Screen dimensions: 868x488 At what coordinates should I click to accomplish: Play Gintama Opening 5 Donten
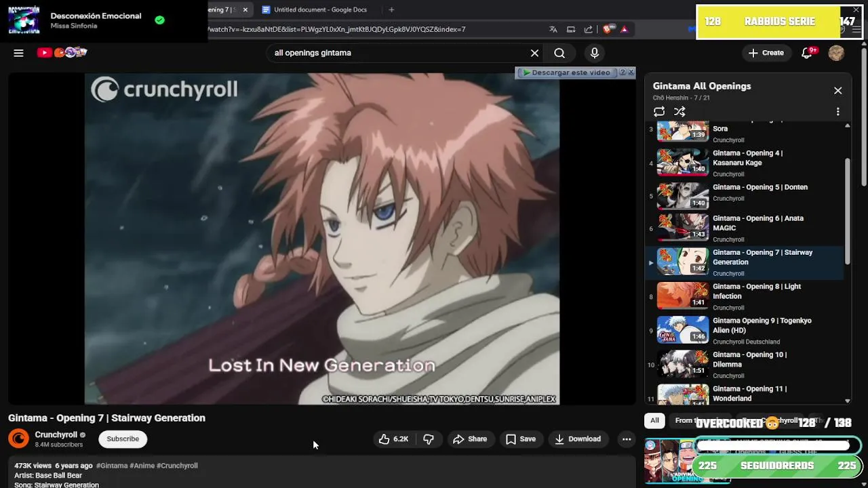tap(746, 196)
